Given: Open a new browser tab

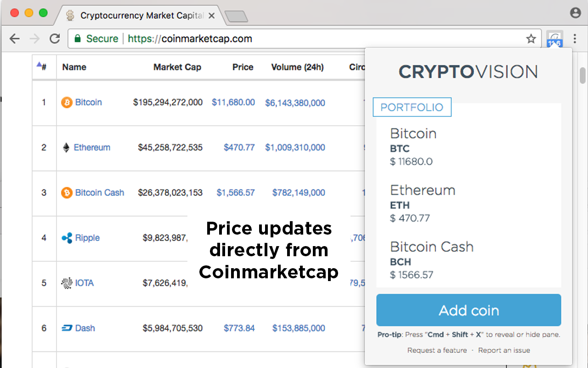Looking at the screenshot, I should pos(236,17).
